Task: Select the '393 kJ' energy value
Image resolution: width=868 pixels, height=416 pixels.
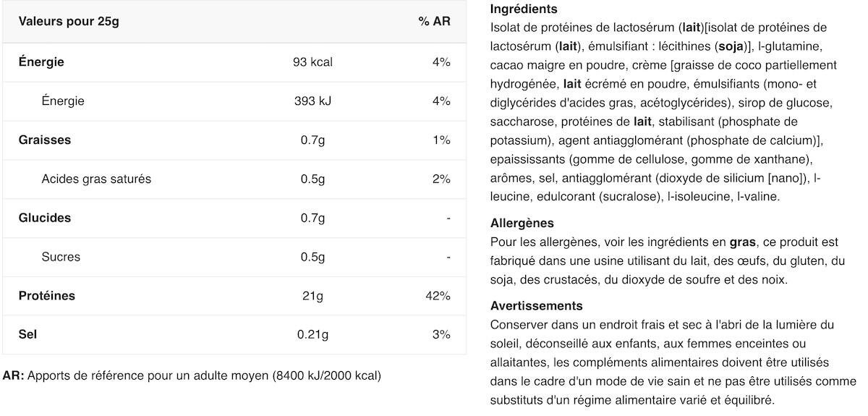Action: pos(312,101)
